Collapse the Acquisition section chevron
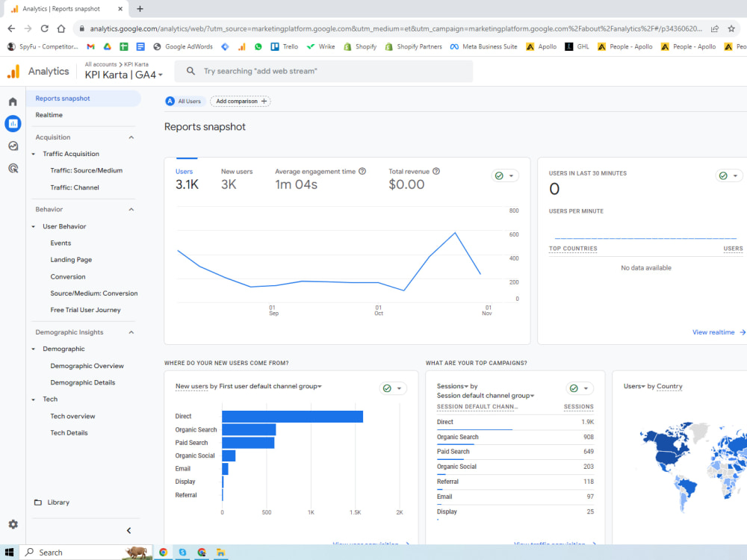This screenshot has height=560, width=747. (x=131, y=137)
